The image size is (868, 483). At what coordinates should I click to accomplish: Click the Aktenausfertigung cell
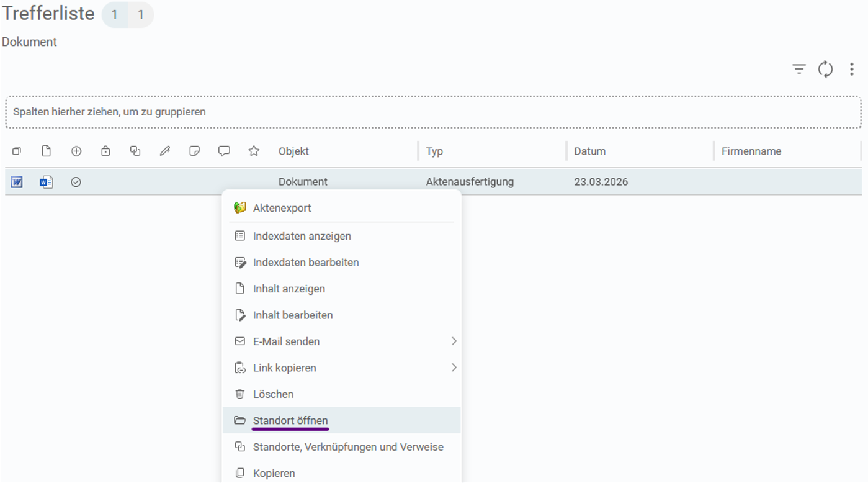click(x=470, y=182)
